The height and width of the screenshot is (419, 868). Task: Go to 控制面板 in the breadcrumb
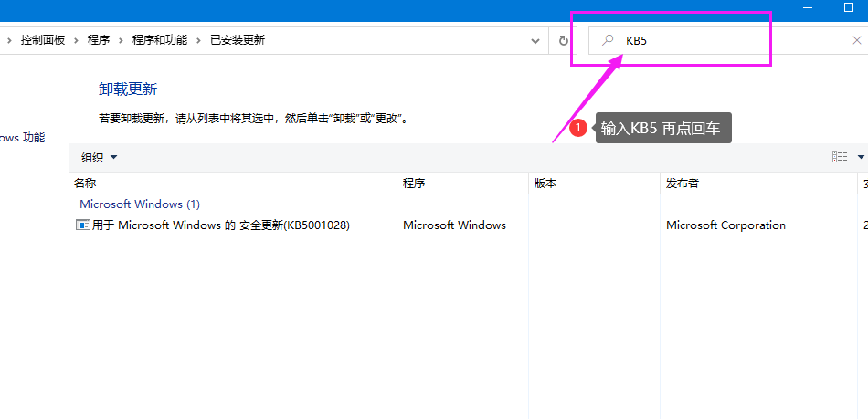click(x=42, y=40)
